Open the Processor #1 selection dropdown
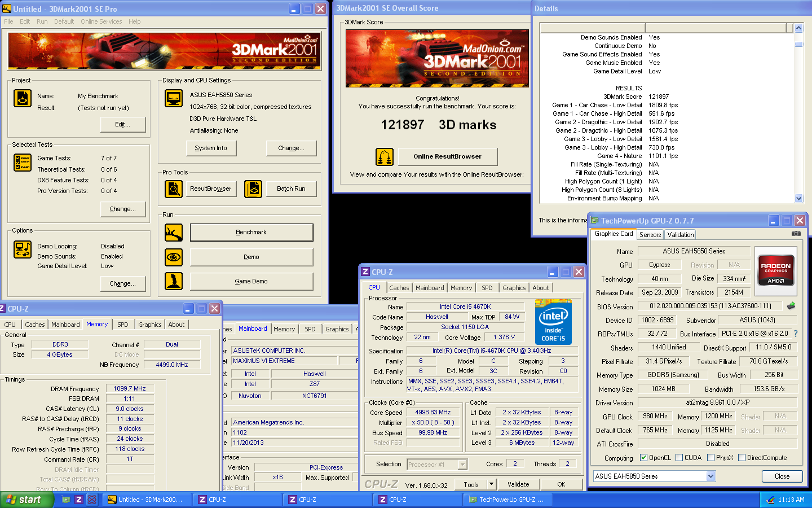 (462, 465)
